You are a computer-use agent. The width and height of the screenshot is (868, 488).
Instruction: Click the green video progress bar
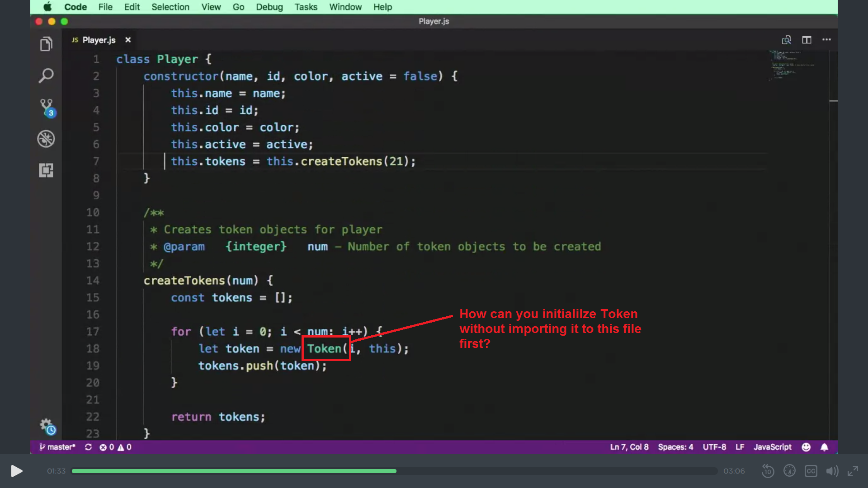click(234, 471)
